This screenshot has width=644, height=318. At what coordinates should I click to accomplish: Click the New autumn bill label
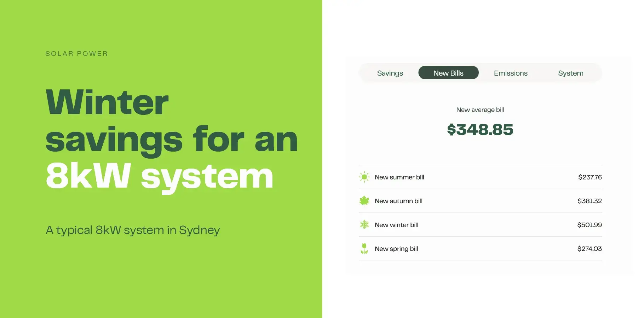point(398,201)
